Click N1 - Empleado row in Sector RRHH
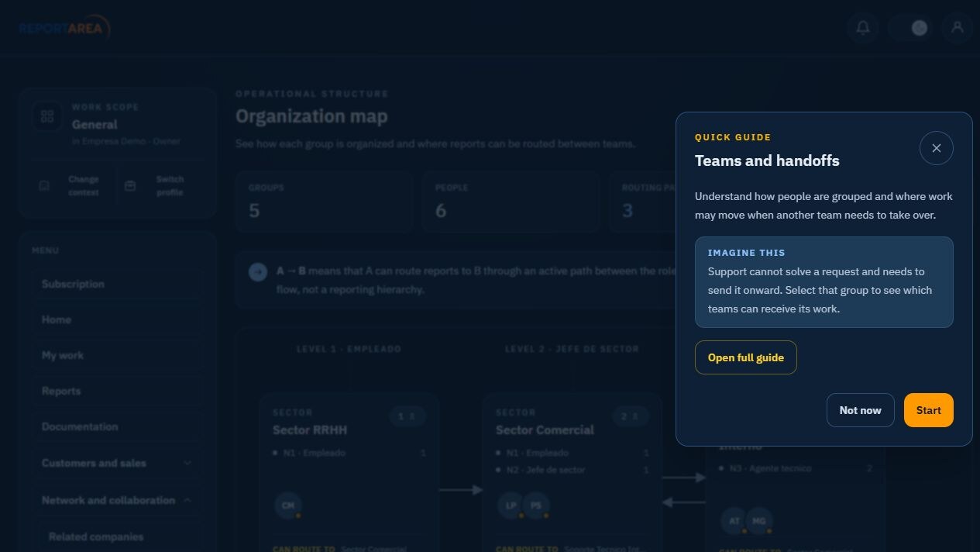Image resolution: width=980 pixels, height=552 pixels. tap(349, 453)
